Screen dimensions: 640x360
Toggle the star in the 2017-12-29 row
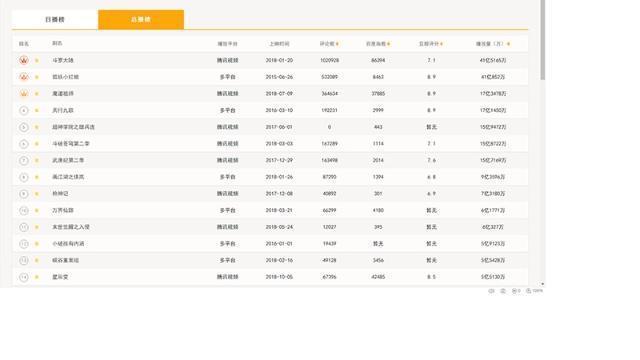pos(37,160)
